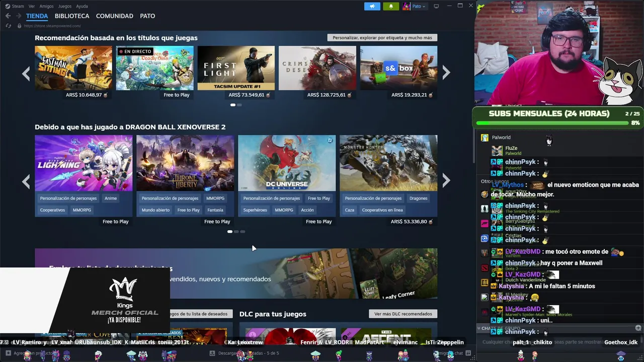Select friend FluZe playing Palworld

[511, 150]
